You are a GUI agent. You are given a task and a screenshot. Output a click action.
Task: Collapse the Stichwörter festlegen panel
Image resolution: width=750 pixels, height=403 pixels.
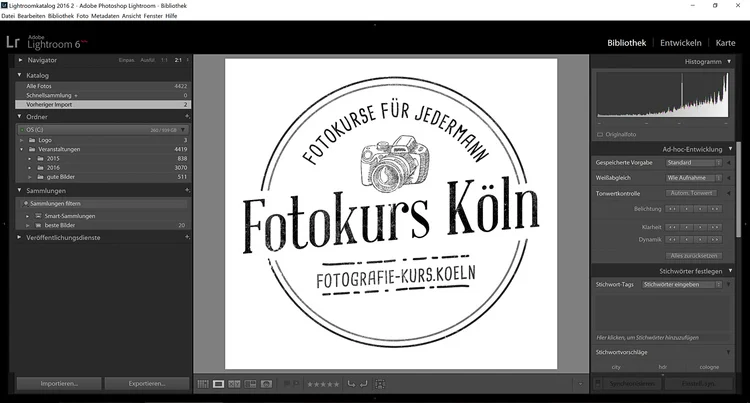pyautogui.click(x=730, y=271)
